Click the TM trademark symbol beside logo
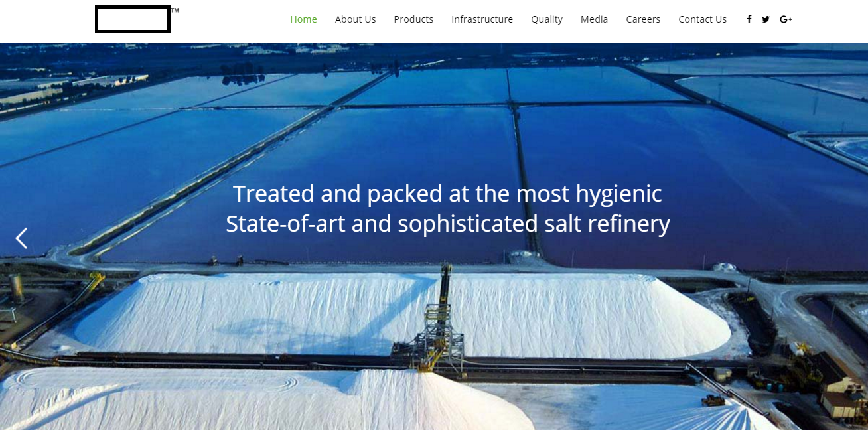868x430 pixels. coord(175,11)
